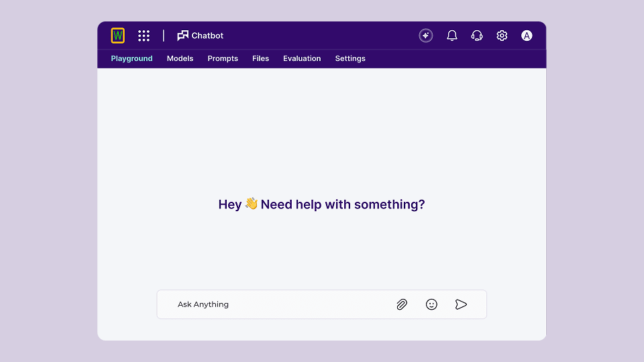Open the emoji picker
This screenshot has height=362, width=644.
[x=431, y=304]
